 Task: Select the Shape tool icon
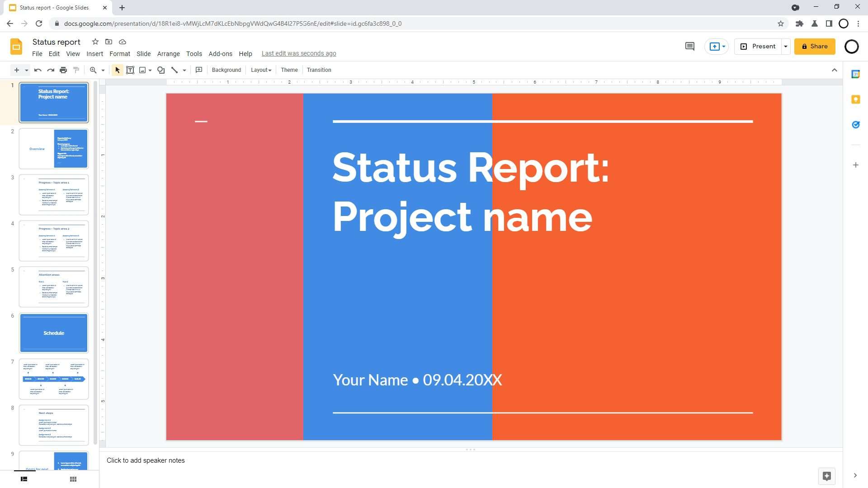[x=160, y=70]
